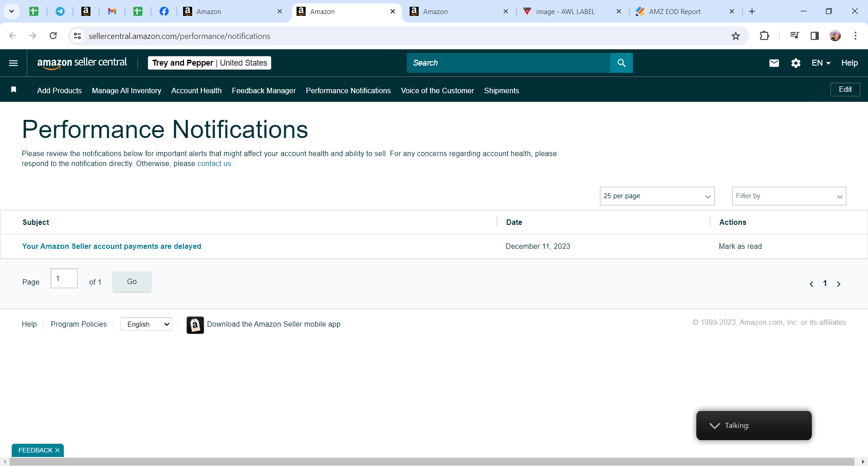Open the English language selector
Image resolution: width=868 pixels, height=466 pixels.
tap(146, 324)
